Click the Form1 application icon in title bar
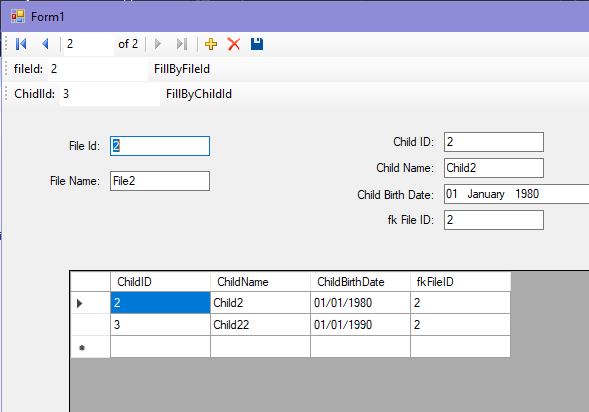 [x=18, y=16]
